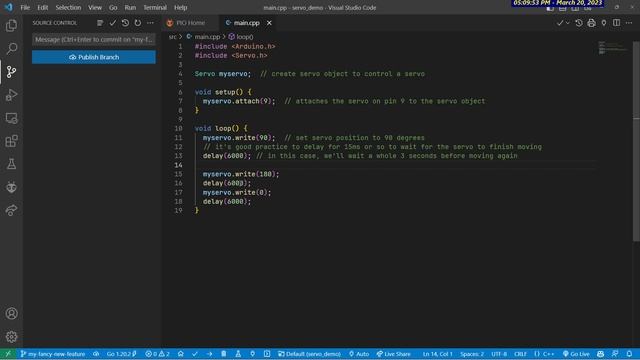The image size is (640, 360).
Task: Open the Source Control more actions ellipsis
Action: click(x=151, y=23)
